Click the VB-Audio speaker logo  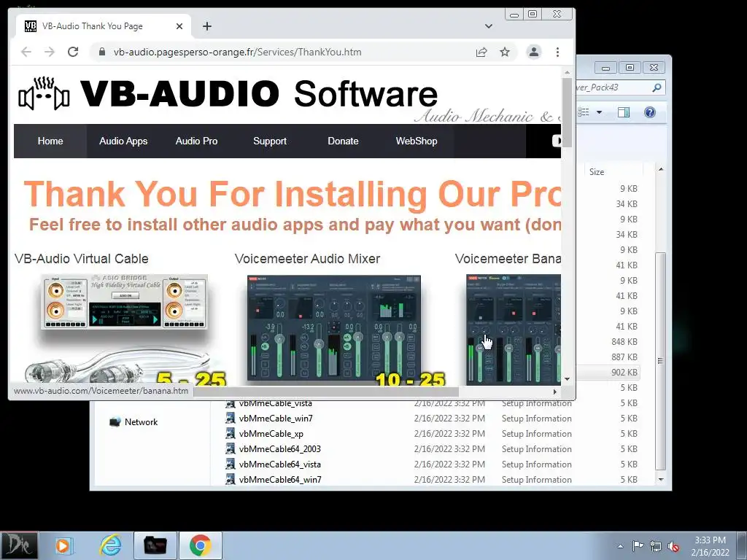44,93
